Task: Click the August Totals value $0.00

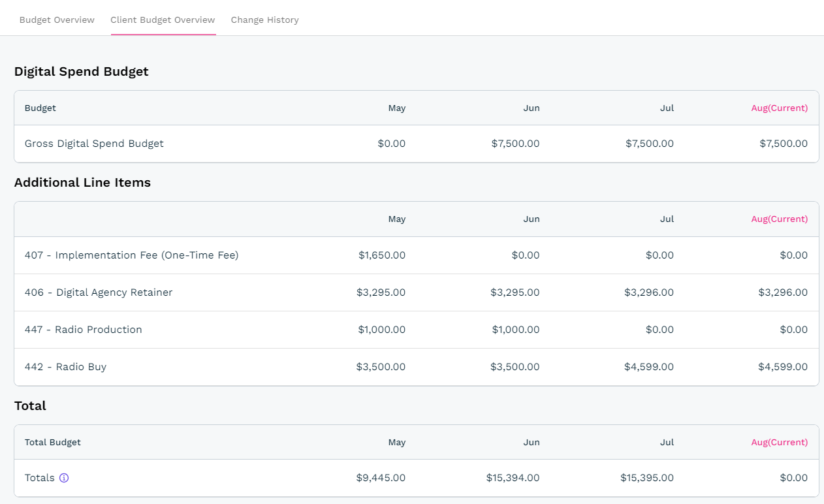Action: click(793, 478)
